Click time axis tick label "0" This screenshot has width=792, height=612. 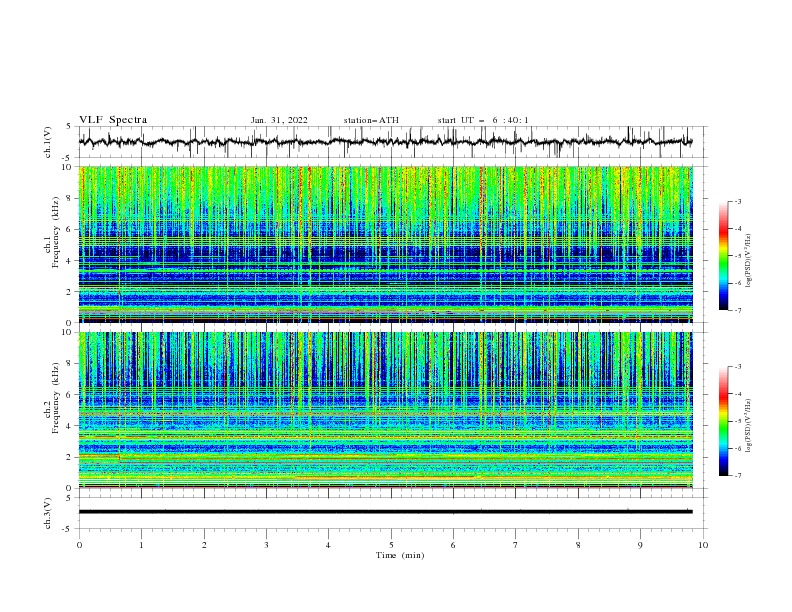[79, 545]
